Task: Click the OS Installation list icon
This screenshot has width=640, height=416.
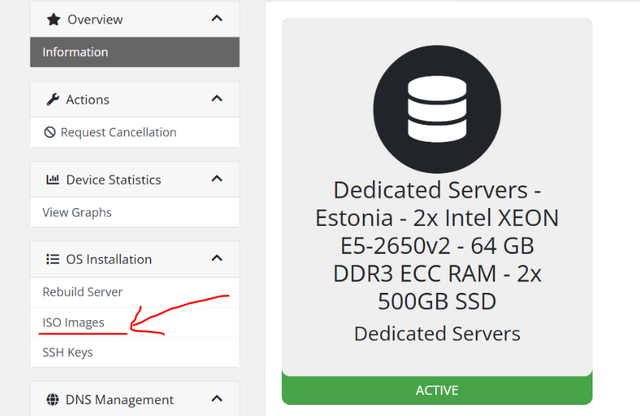Action: point(53,259)
